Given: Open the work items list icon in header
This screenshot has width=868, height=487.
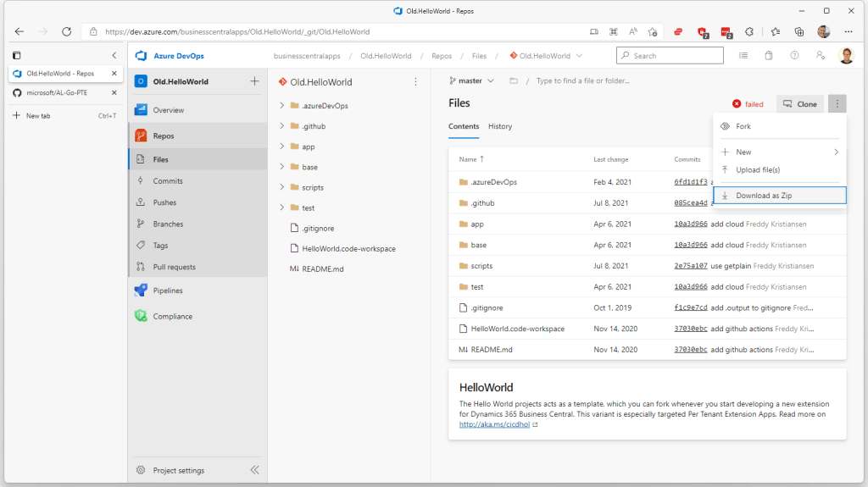Looking at the screenshot, I should [x=743, y=55].
